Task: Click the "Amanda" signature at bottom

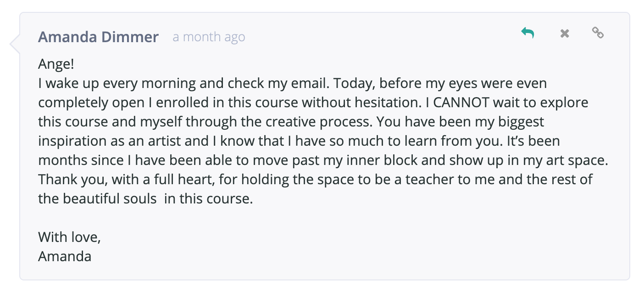Action: click(x=65, y=256)
